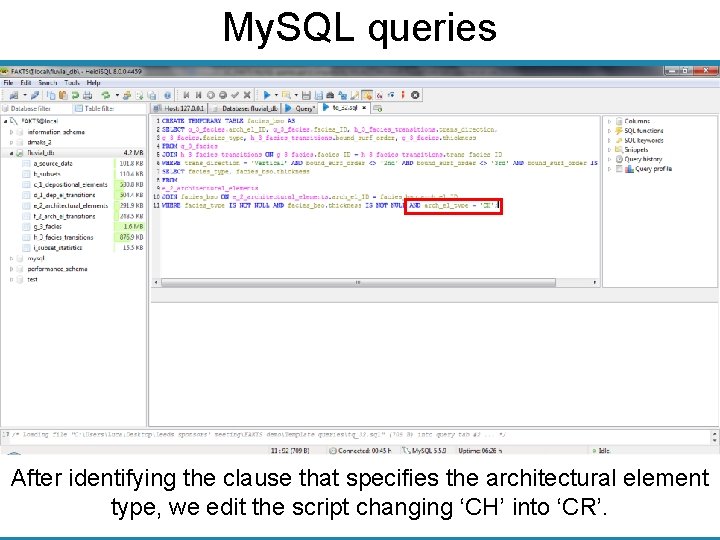
Task: Click the blue Help info icon
Action: [168, 95]
